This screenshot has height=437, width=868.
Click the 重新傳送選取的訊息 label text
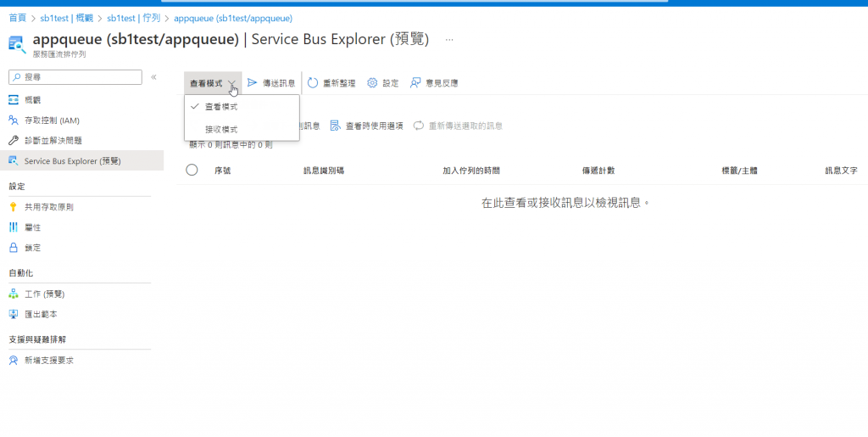pyautogui.click(x=465, y=126)
